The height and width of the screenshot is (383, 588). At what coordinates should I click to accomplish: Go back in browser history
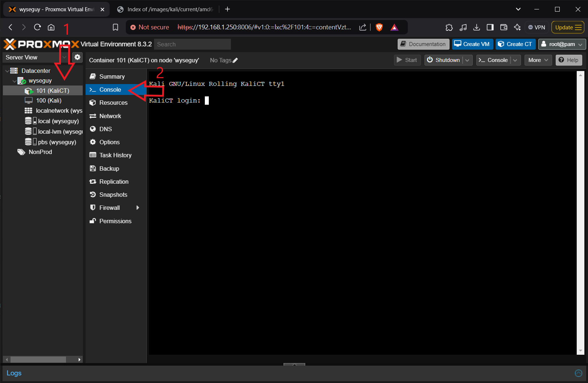[11, 27]
